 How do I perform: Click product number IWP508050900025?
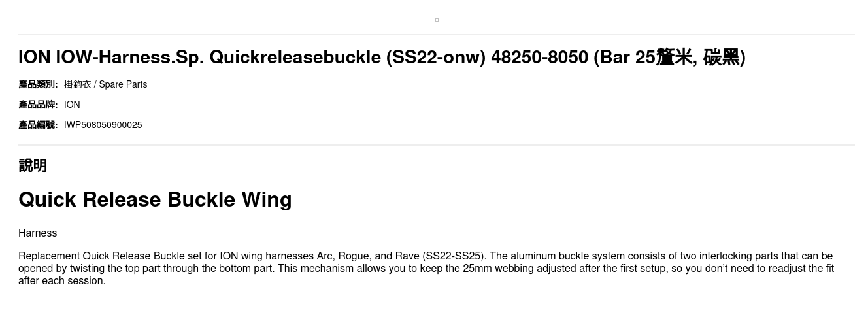tap(103, 125)
